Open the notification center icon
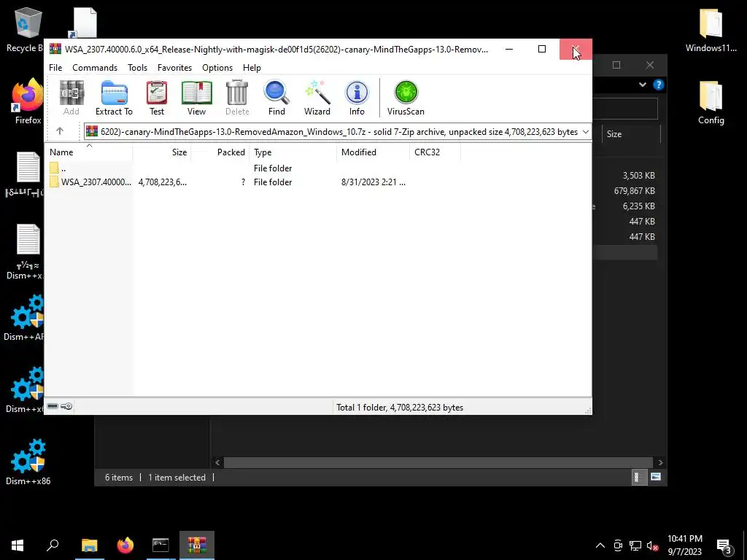This screenshot has width=747, height=560. point(724,545)
